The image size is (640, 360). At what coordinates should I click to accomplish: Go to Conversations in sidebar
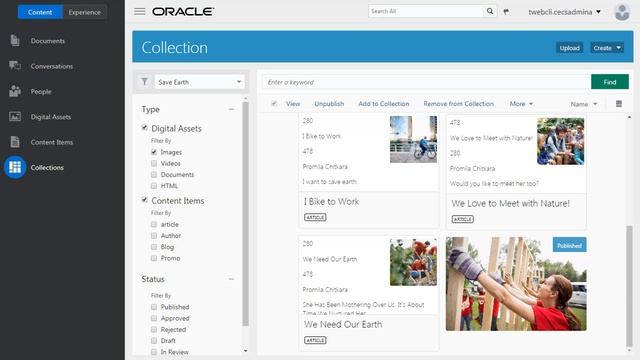tap(52, 66)
